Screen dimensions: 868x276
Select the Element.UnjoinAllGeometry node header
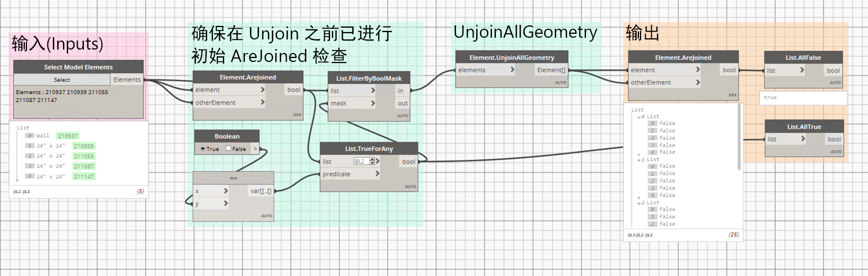(x=512, y=57)
